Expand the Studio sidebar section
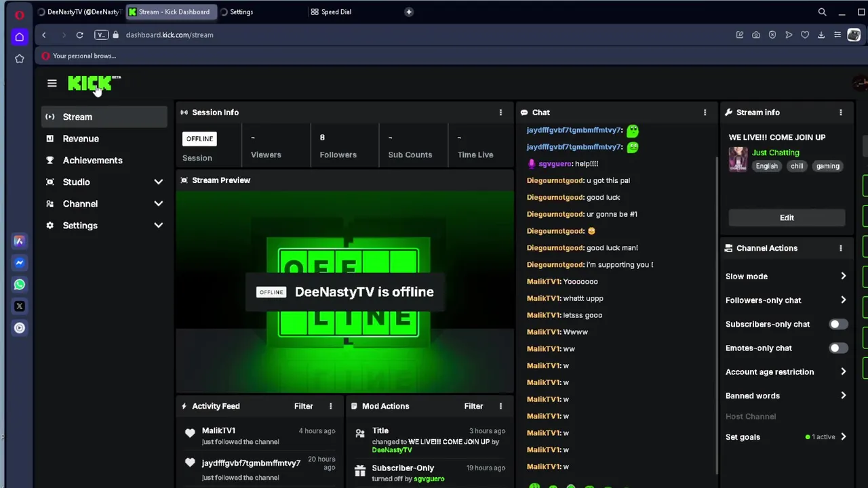The height and width of the screenshot is (488, 868). click(158, 182)
